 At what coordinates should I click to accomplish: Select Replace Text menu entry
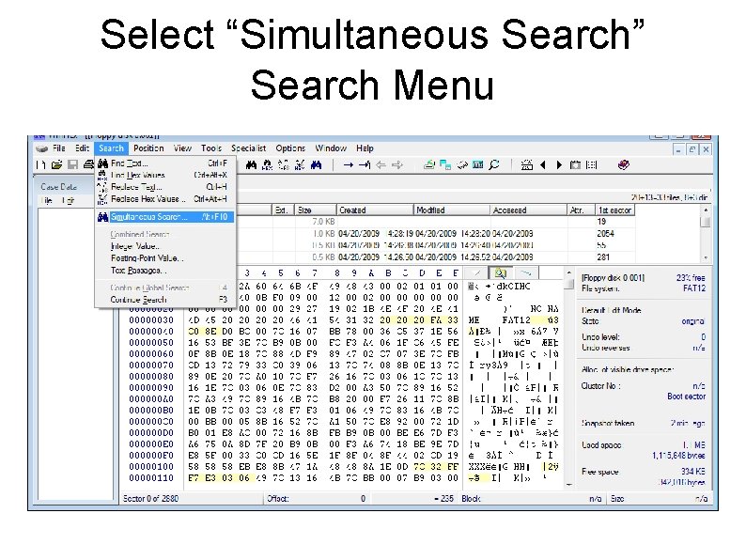[x=164, y=187]
